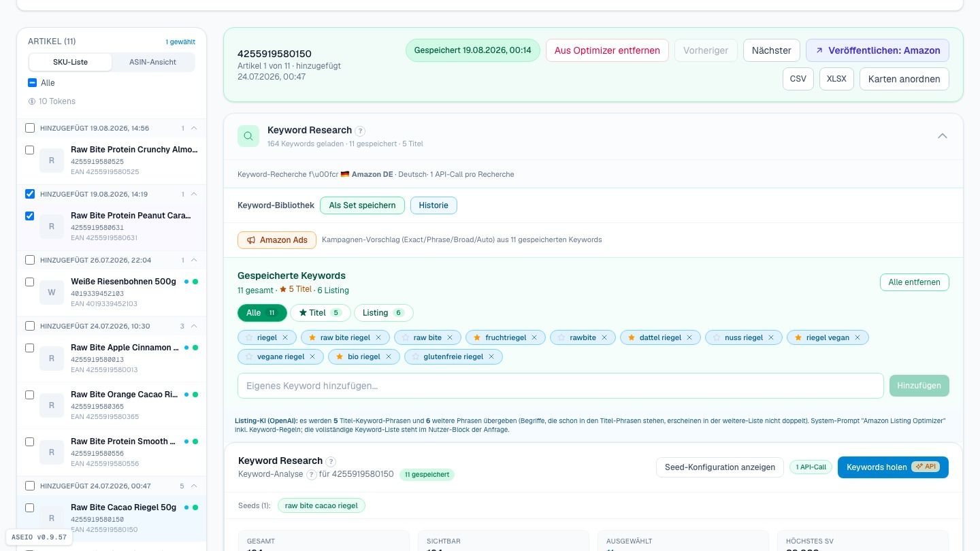Go to Nächster article

pyautogui.click(x=771, y=50)
